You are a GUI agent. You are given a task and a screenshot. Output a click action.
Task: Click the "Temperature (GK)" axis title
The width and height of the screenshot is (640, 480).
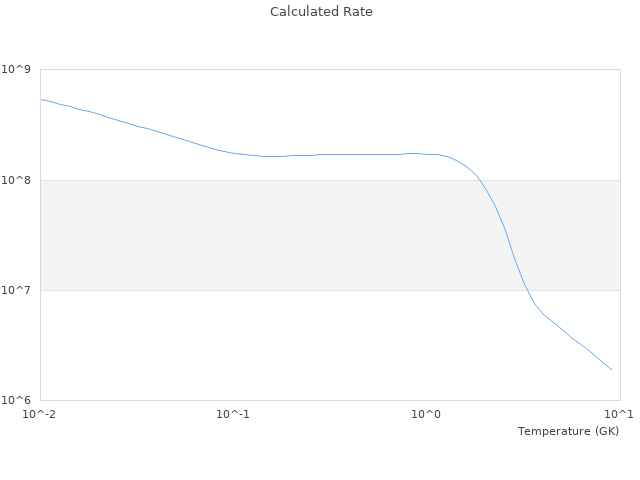[x=568, y=431]
